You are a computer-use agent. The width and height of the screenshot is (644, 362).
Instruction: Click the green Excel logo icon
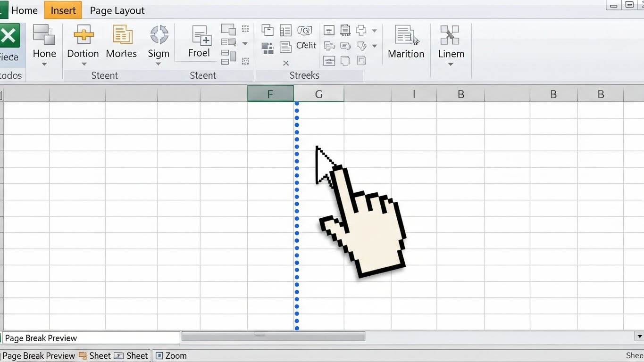tap(8, 35)
